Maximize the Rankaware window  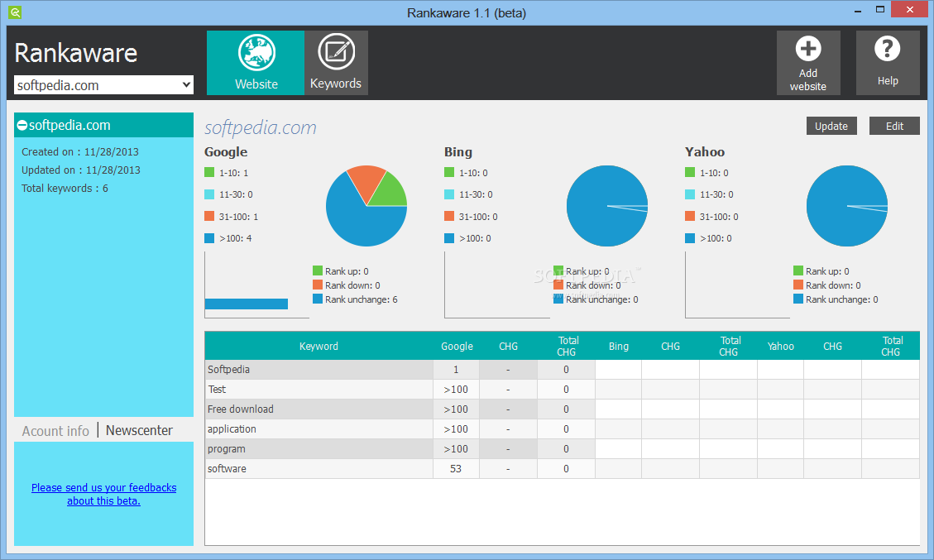click(879, 10)
